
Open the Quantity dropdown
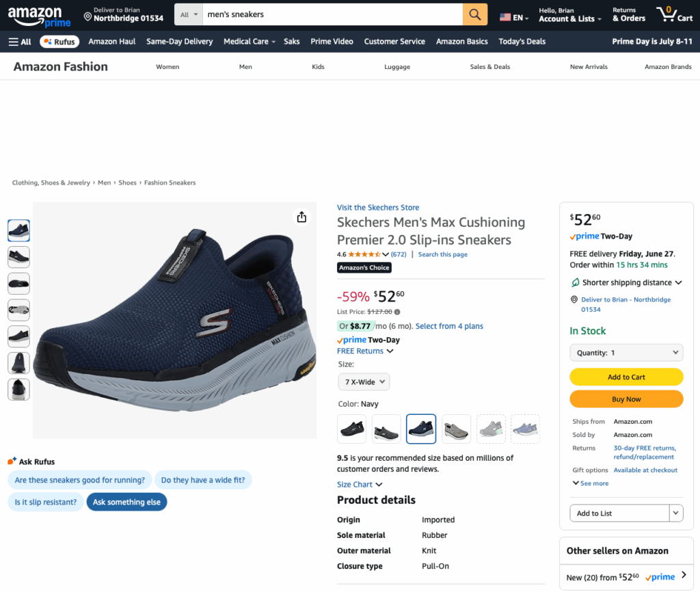tap(626, 353)
